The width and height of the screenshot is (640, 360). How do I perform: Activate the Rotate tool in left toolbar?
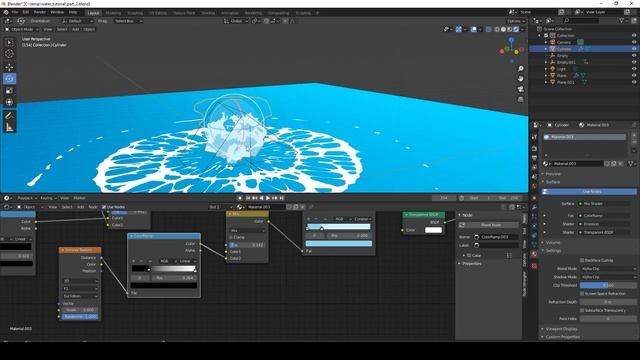9,78
